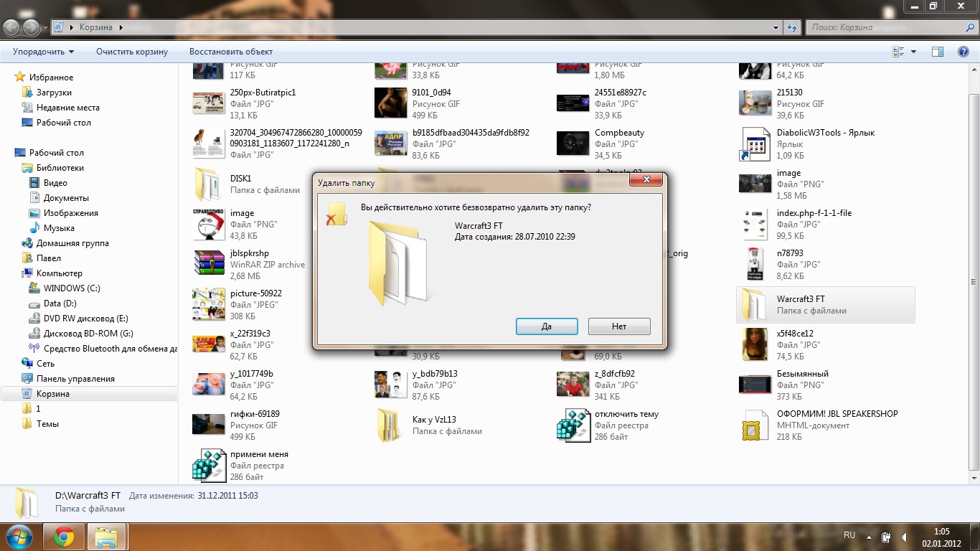This screenshot has height=551, width=980.
Task: Open the view options dropdown arrow
Action: point(913,52)
